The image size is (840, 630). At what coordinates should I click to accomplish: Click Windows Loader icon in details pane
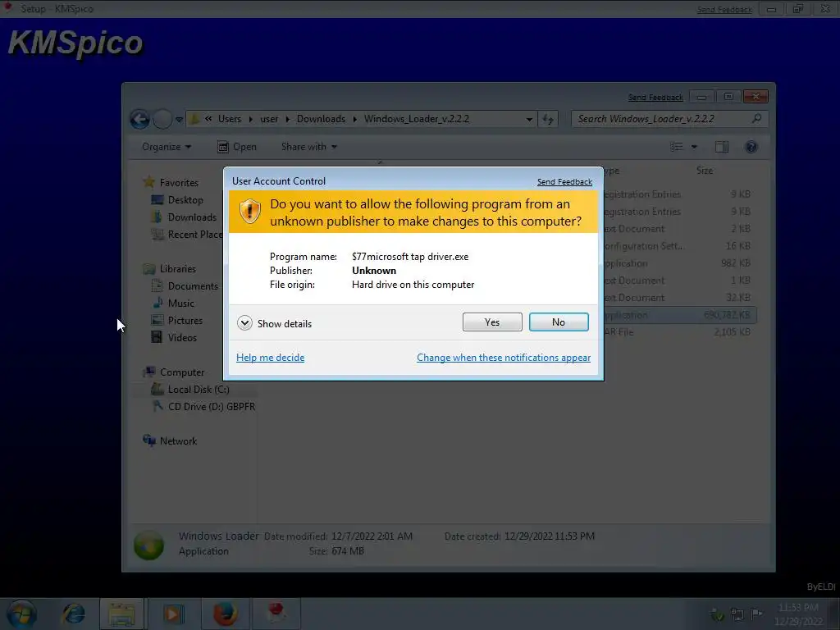149,545
